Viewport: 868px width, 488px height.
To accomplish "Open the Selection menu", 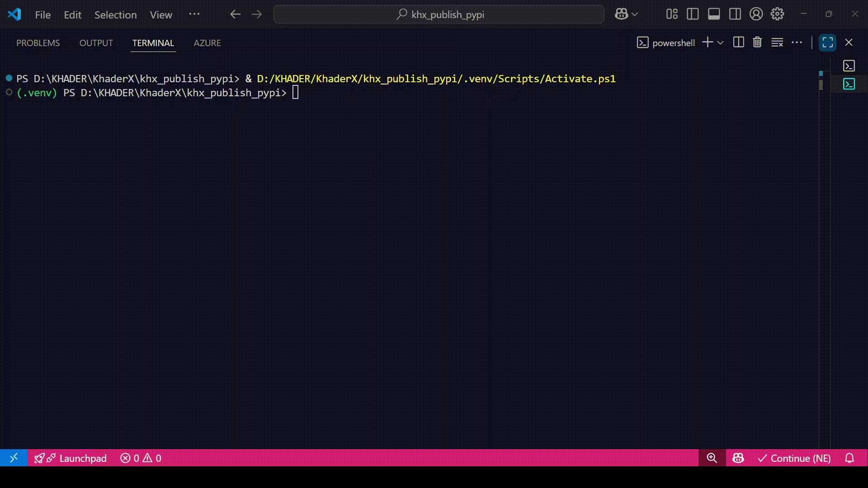I will [115, 14].
